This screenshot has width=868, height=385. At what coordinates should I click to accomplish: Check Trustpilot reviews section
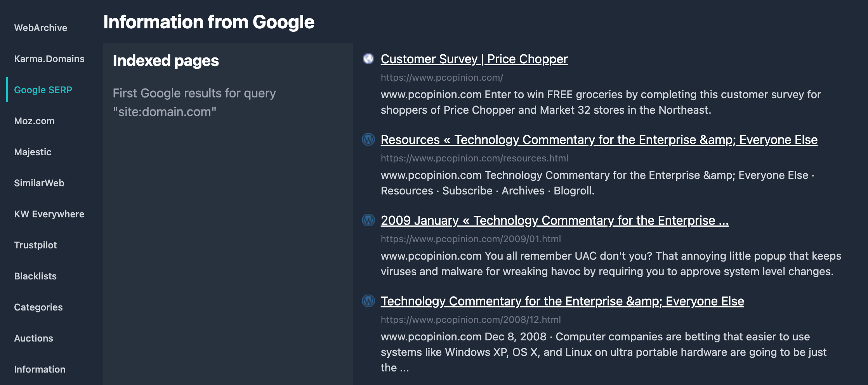coord(35,245)
